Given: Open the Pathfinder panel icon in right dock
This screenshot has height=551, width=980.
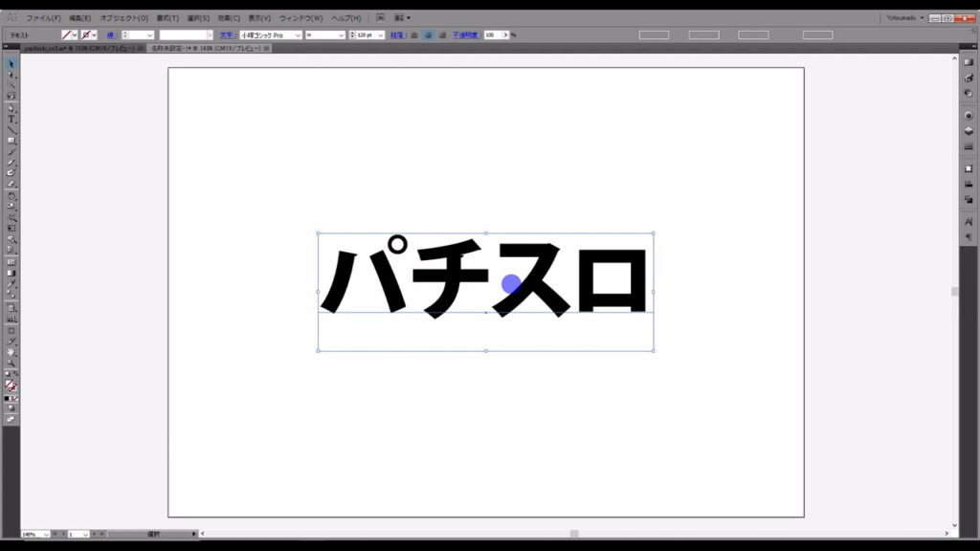Looking at the screenshot, I should [968, 199].
